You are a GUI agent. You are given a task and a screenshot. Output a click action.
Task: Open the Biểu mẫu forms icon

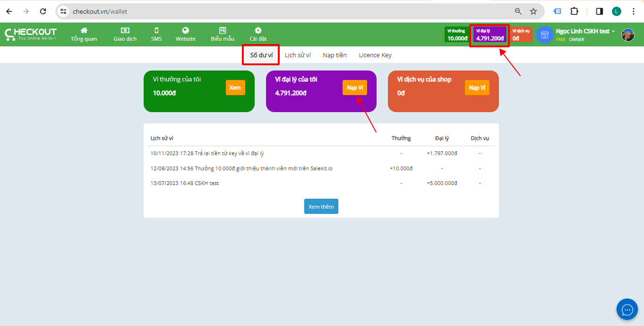click(x=222, y=30)
